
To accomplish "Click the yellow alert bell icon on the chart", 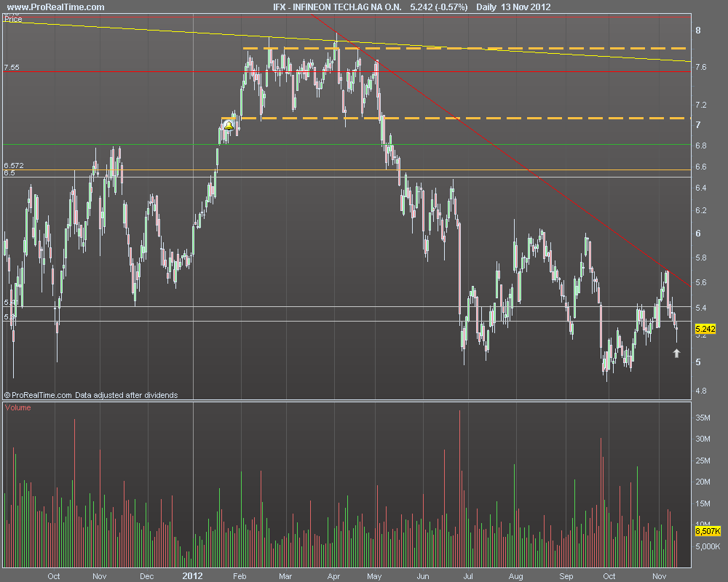I will pyautogui.click(x=229, y=125).
